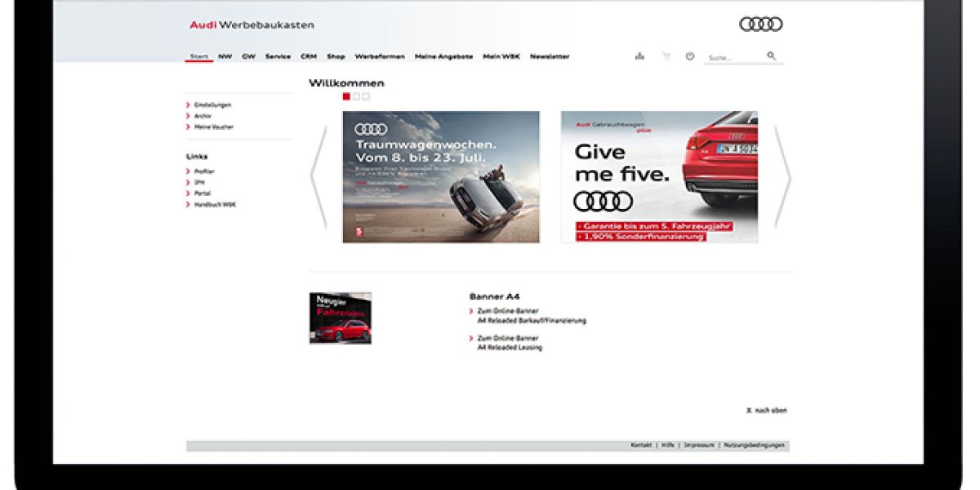Click the Audi Werbebaukasten logo text
This screenshot has width=980, height=490.
pyautogui.click(x=252, y=24)
